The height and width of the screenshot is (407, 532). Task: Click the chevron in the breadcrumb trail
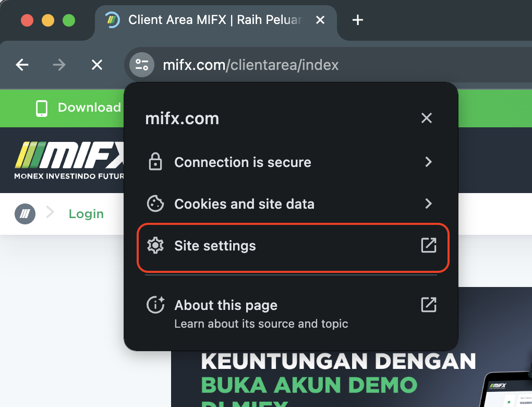click(x=49, y=213)
